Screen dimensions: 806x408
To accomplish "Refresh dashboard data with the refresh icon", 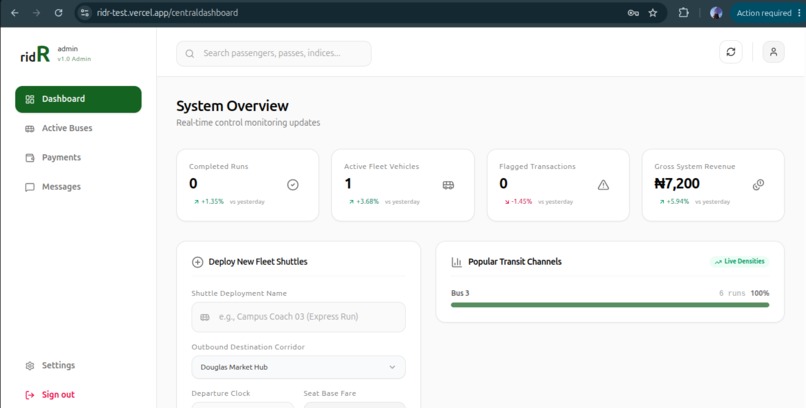I will pos(730,52).
